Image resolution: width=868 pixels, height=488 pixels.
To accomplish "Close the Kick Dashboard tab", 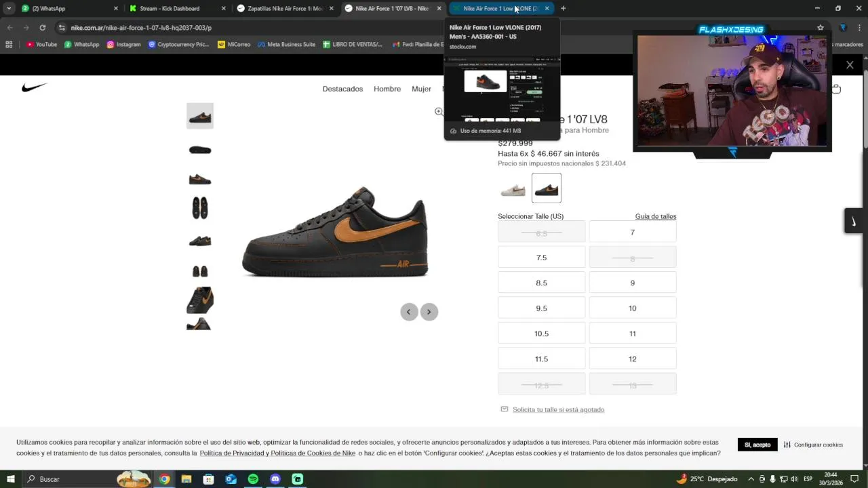I will 223,8.
